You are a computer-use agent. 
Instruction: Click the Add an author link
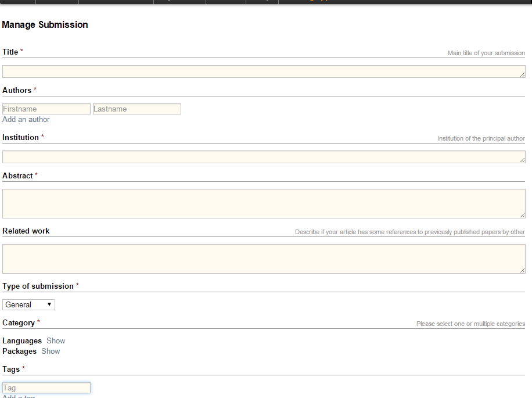pyautogui.click(x=26, y=120)
